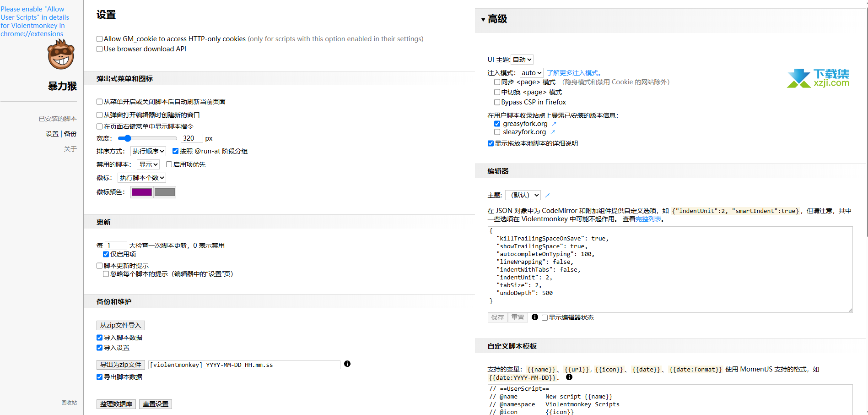Check 同步 <page> 模式 checkbox
Screen dimensions: 868x415
pyautogui.click(x=497, y=82)
